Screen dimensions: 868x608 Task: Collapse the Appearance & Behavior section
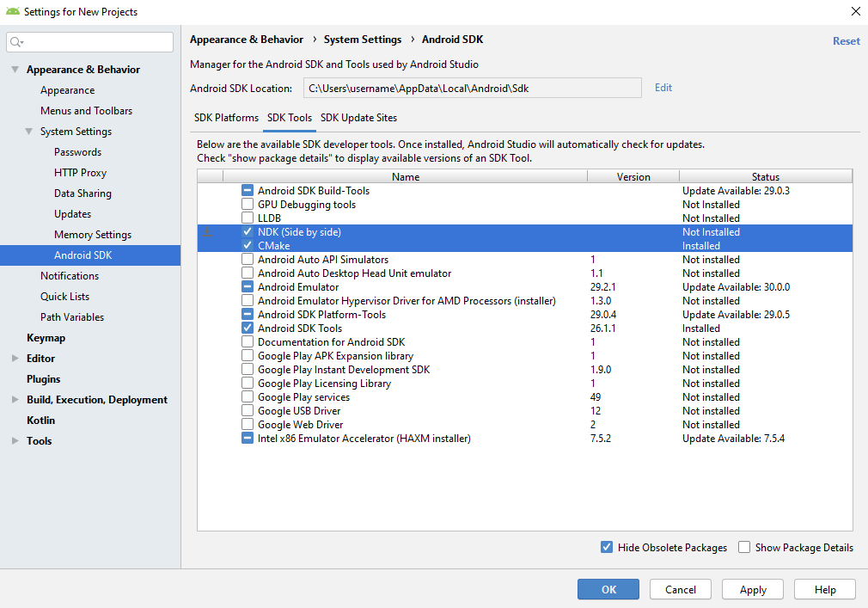tap(15, 69)
